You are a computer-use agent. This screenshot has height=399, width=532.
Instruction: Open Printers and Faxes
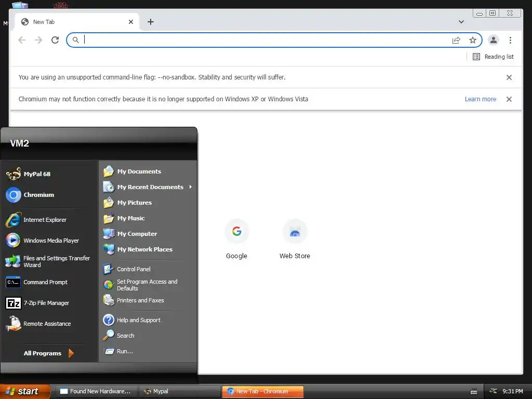click(134, 300)
